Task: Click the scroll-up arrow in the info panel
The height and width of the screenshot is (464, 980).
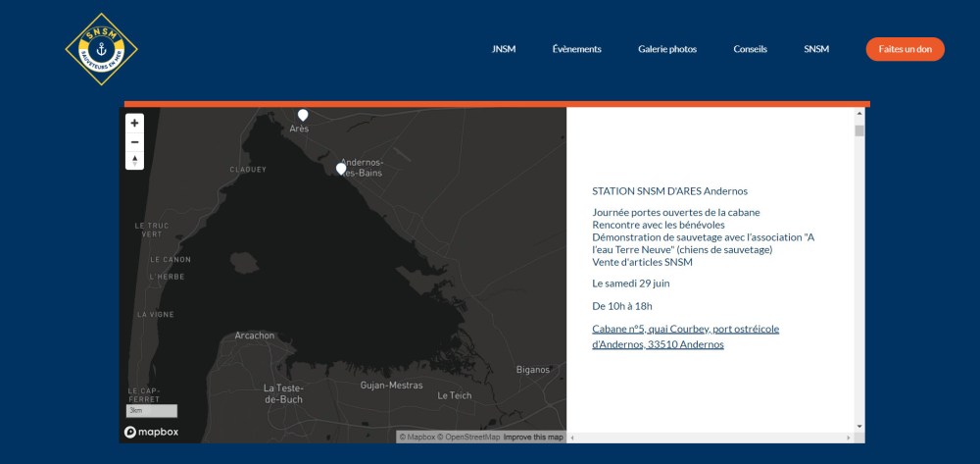Action: [x=859, y=115]
